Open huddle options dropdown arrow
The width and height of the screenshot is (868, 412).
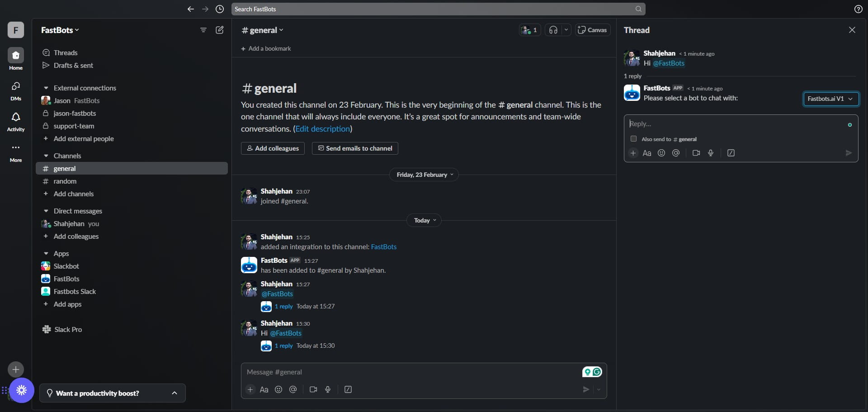[566, 30]
